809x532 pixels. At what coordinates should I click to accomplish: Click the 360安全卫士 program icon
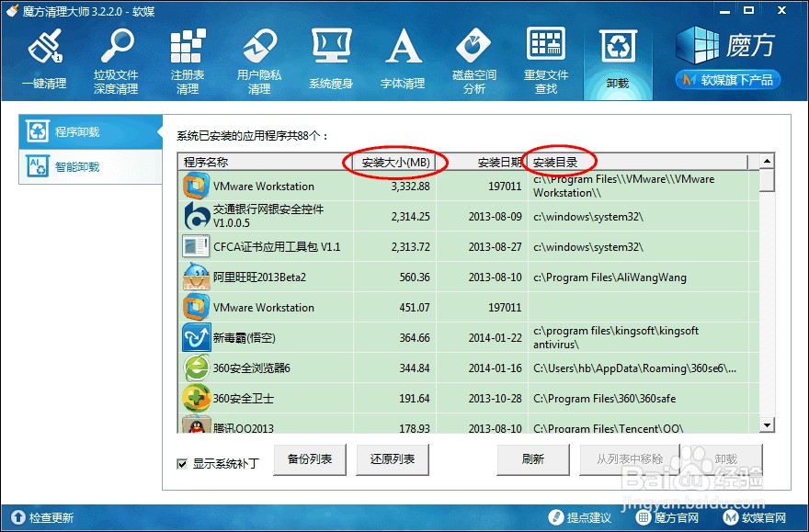click(196, 398)
